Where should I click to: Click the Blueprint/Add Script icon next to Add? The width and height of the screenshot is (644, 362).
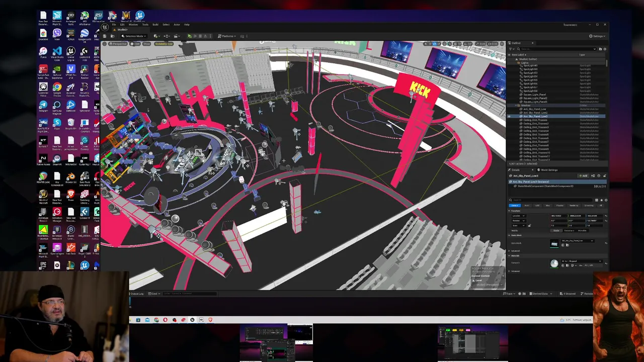click(x=593, y=175)
